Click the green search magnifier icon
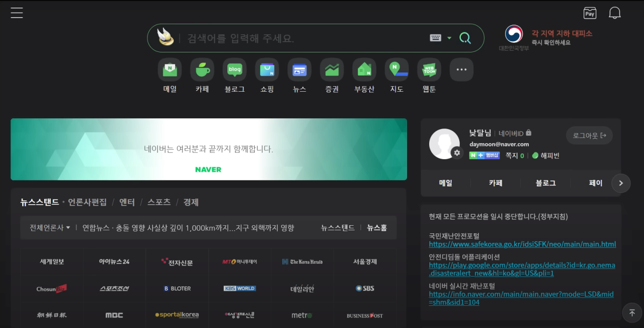 (x=465, y=38)
